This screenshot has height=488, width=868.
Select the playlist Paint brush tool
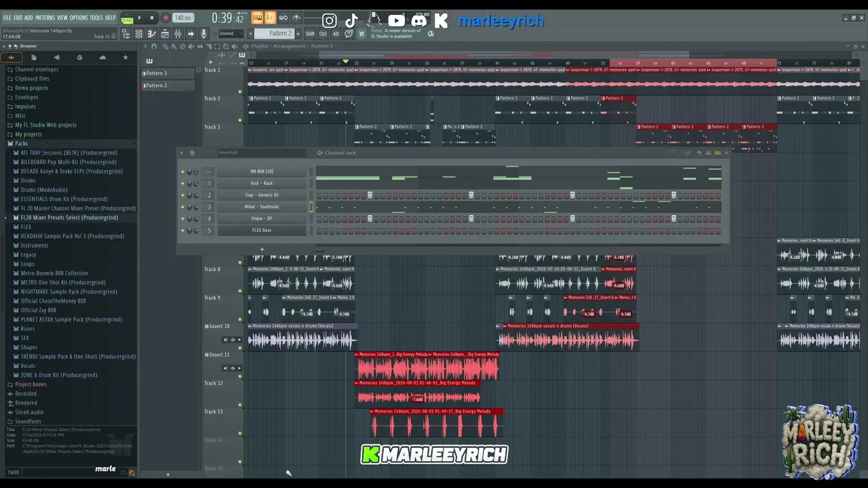coord(174,46)
